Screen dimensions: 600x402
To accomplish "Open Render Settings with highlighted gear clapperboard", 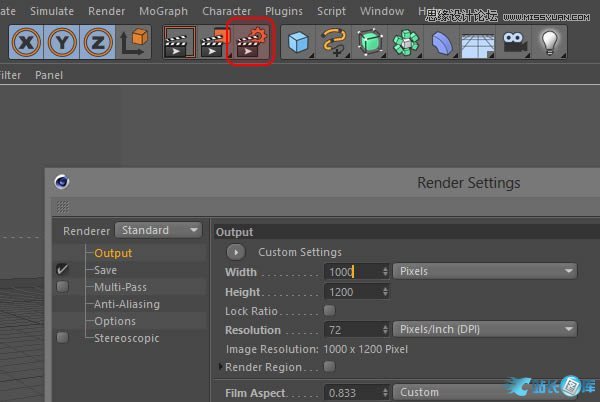I will [x=250, y=41].
